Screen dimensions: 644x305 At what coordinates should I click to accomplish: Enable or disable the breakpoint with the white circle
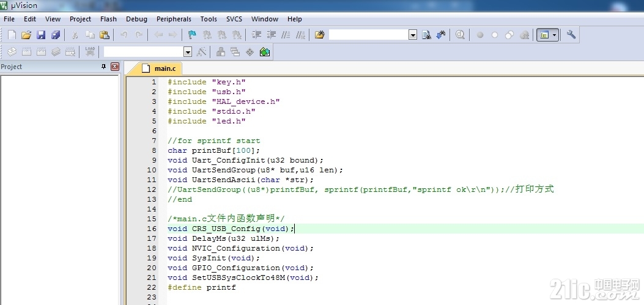[495, 35]
